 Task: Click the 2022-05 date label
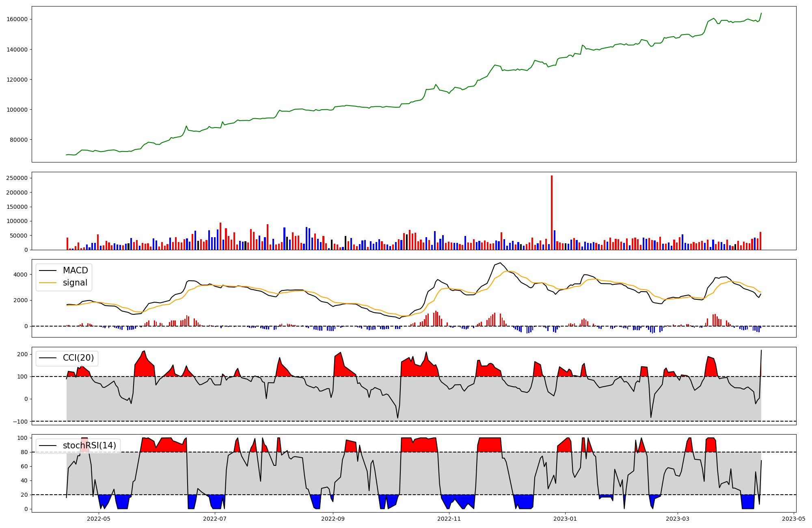[x=99, y=518]
